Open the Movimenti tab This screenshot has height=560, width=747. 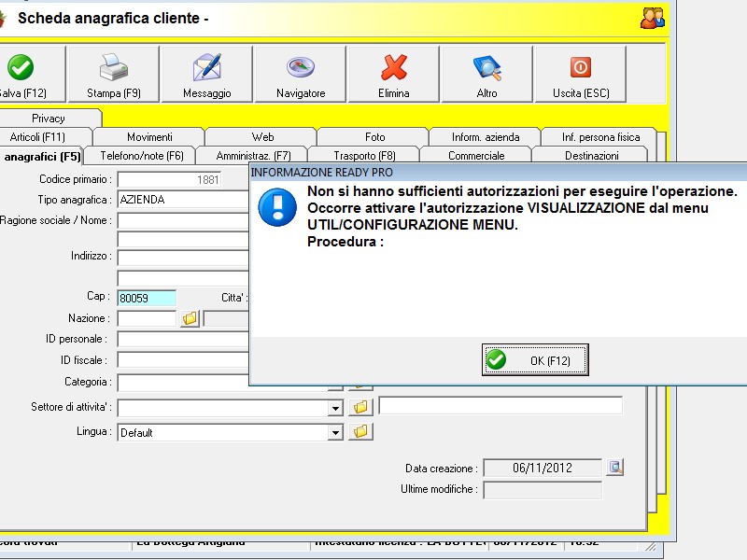click(149, 137)
